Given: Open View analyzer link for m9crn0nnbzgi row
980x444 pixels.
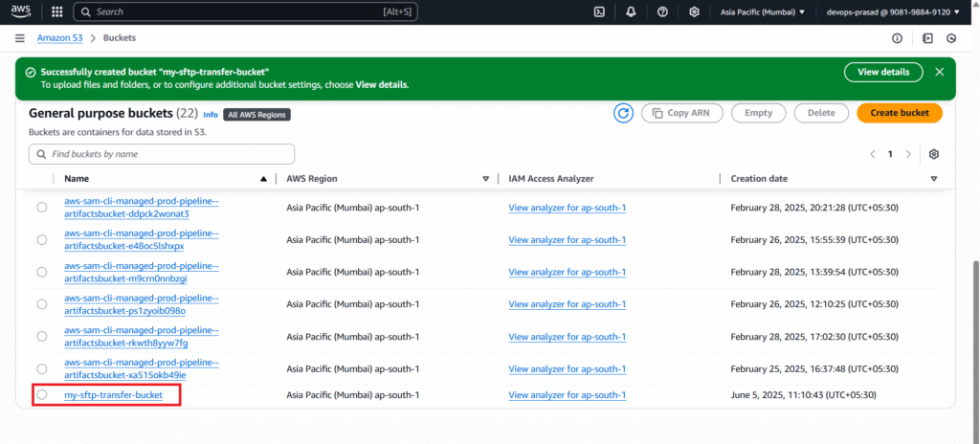Looking at the screenshot, I should (x=567, y=272).
